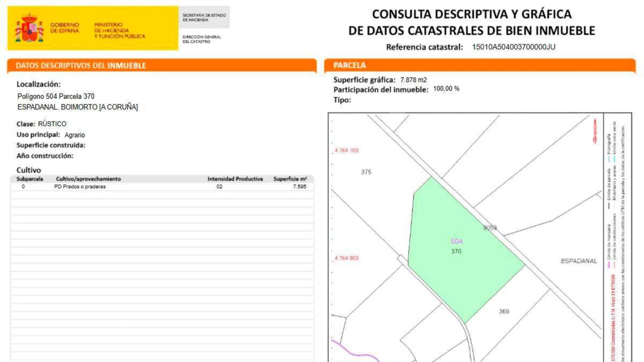Click the Intensidad Productiva column header
Image resolution: width=644 pixels, height=362 pixels.
(x=235, y=179)
